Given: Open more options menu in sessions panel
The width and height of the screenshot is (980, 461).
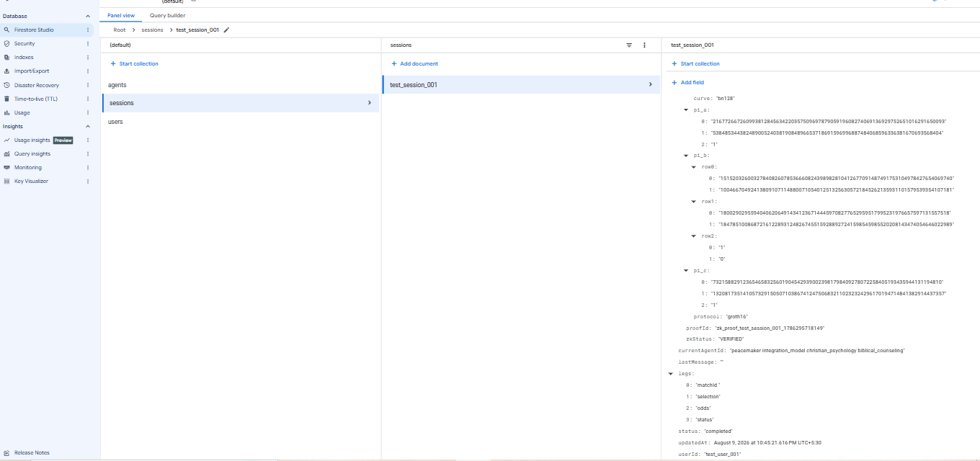Looking at the screenshot, I should tap(644, 45).
